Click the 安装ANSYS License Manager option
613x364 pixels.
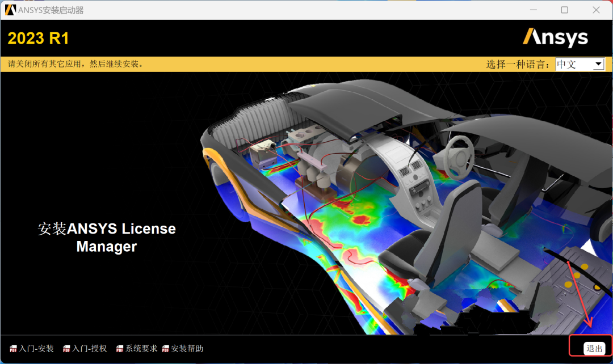tap(107, 238)
